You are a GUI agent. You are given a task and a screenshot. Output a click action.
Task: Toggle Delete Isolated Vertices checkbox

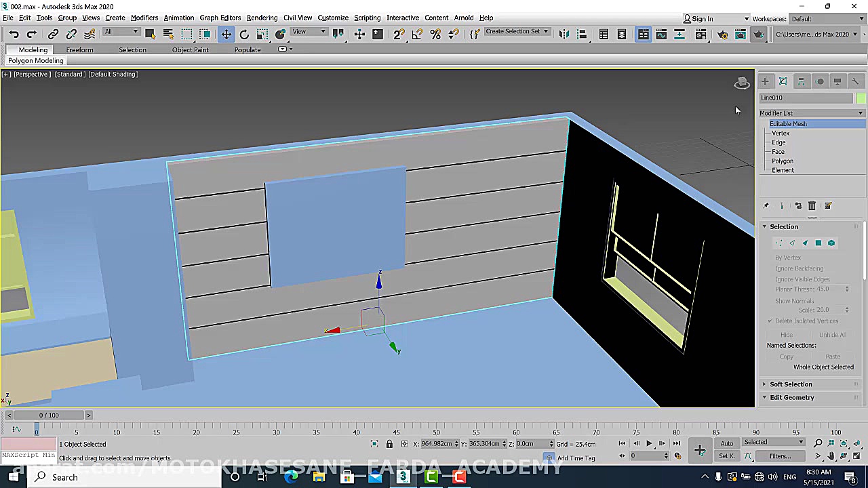770,321
